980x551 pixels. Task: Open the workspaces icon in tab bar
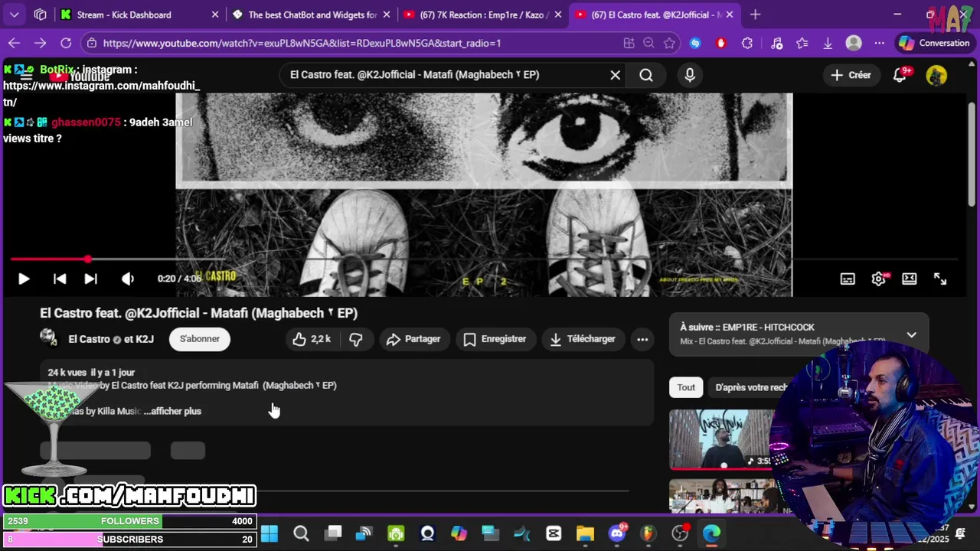point(40,15)
